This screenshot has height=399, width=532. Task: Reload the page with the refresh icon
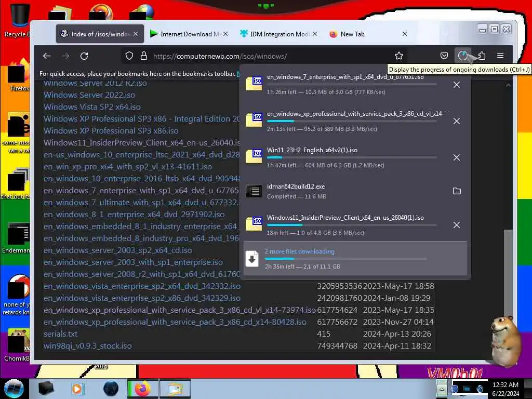point(84,56)
